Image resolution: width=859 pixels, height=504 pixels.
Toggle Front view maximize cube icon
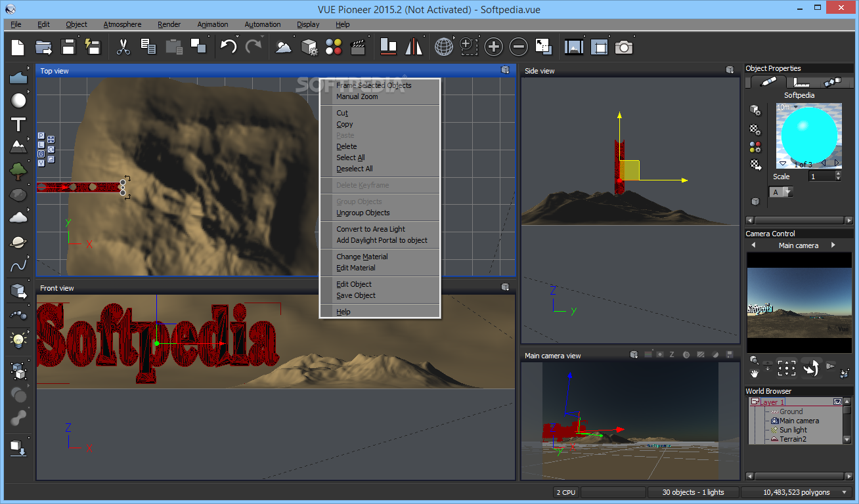click(x=505, y=287)
